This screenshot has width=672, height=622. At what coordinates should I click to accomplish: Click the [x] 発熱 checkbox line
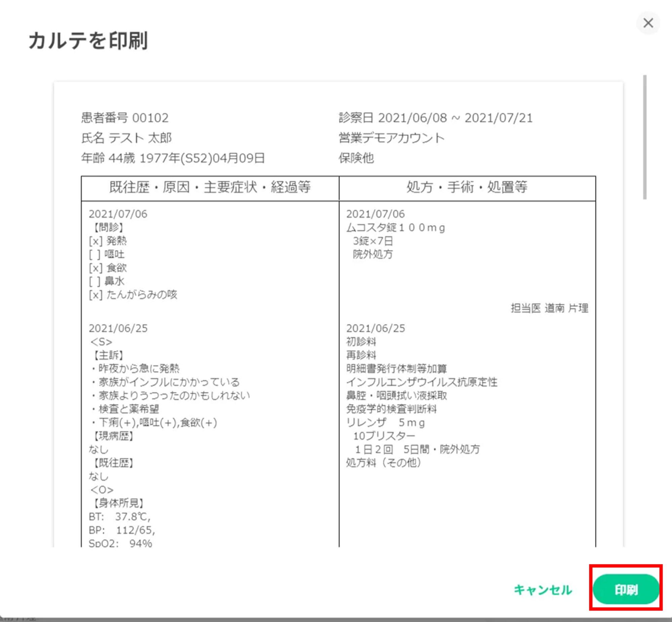108,241
